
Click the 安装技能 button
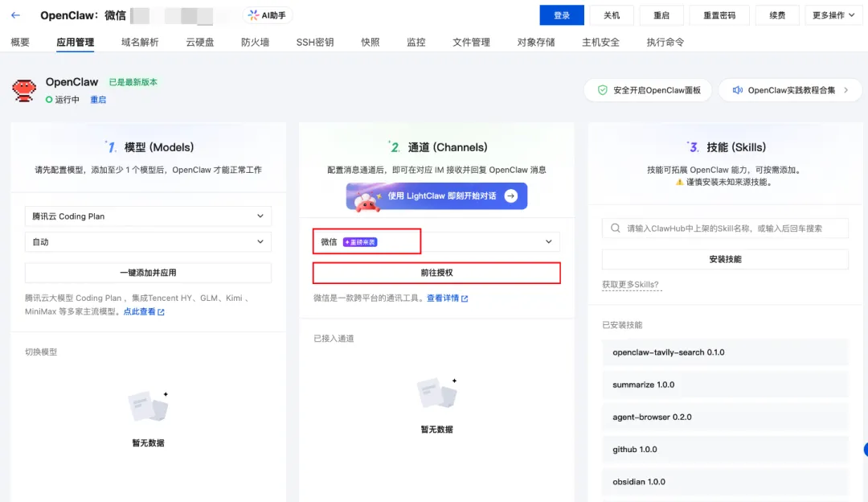pos(725,259)
